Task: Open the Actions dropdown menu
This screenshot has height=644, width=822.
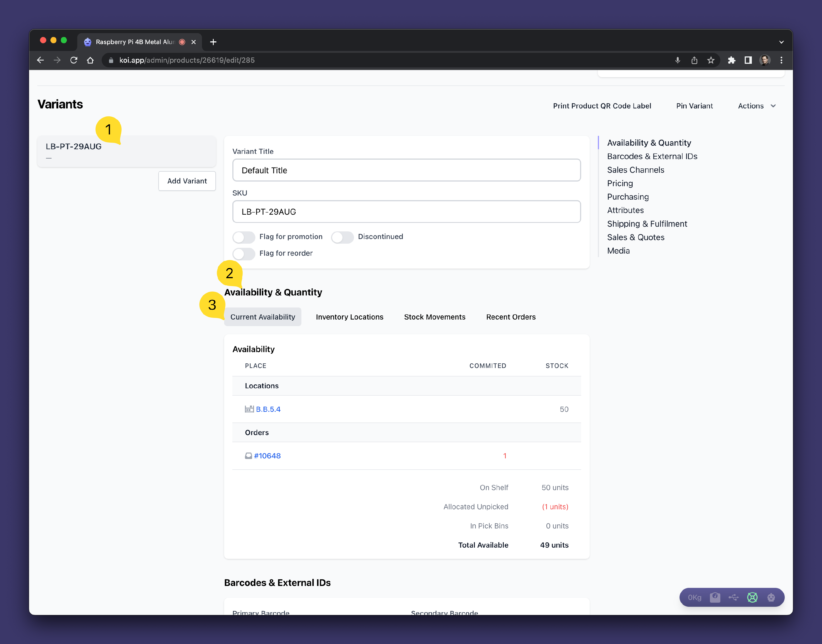Action: point(756,106)
